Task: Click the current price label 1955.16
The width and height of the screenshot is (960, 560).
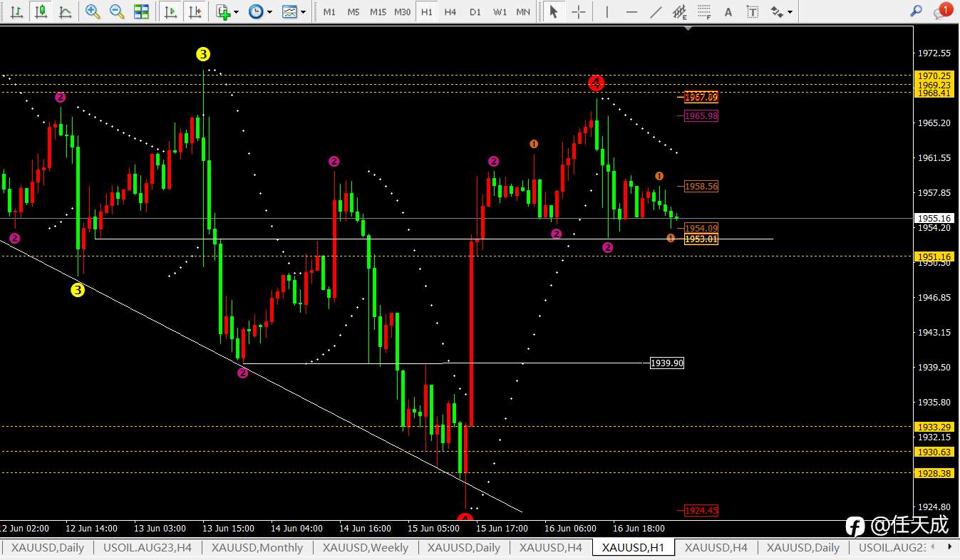Action: point(935,218)
